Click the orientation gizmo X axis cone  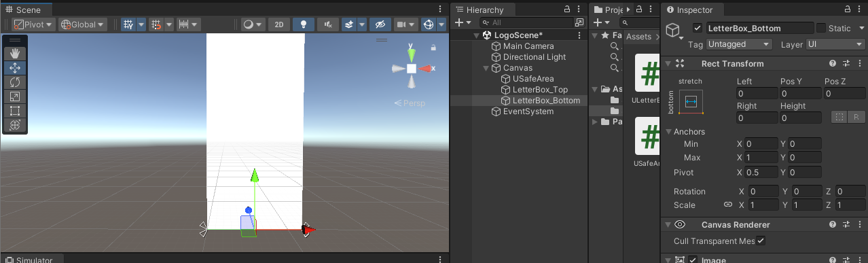tap(426, 69)
